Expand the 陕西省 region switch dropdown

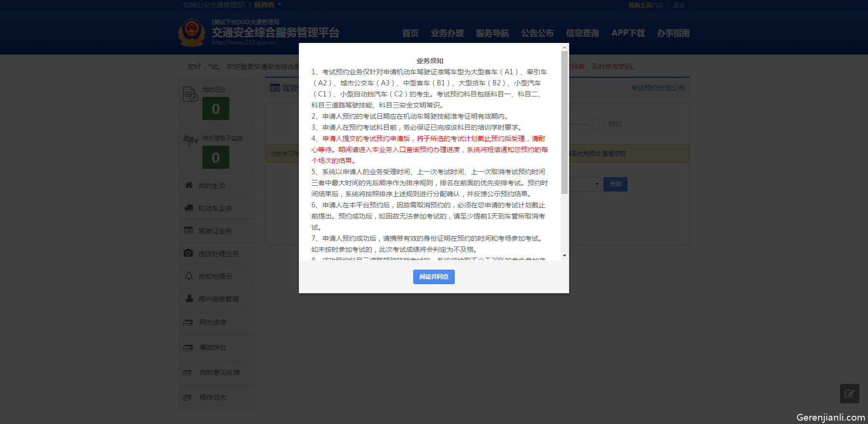[268, 5]
